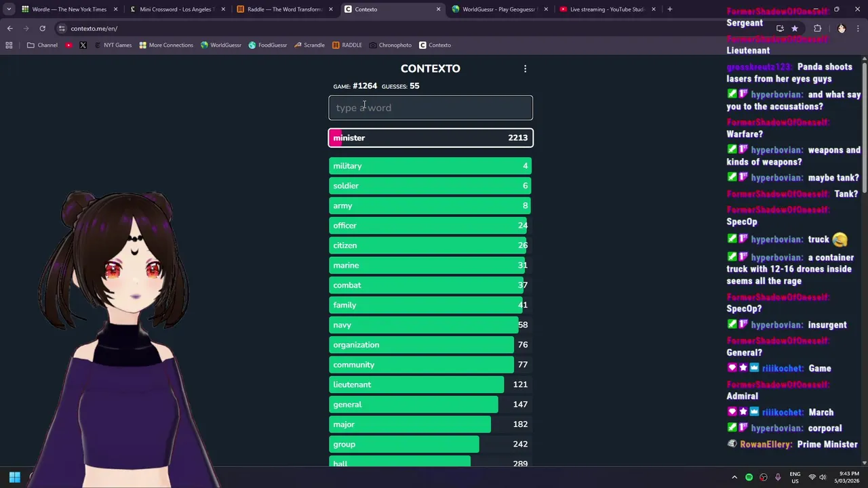Screen dimensions: 868x488
Task: Open ENG US language switcher
Action: coord(795,477)
